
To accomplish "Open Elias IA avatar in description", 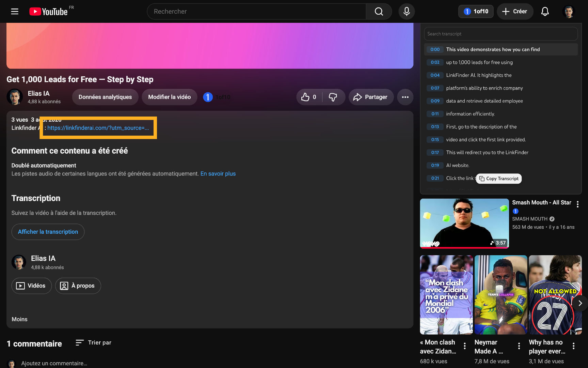I will pos(19,262).
